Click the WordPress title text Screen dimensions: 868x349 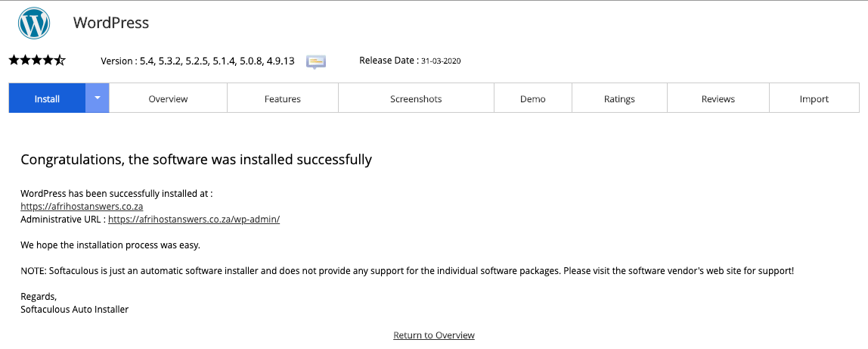click(x=111, y=23)
